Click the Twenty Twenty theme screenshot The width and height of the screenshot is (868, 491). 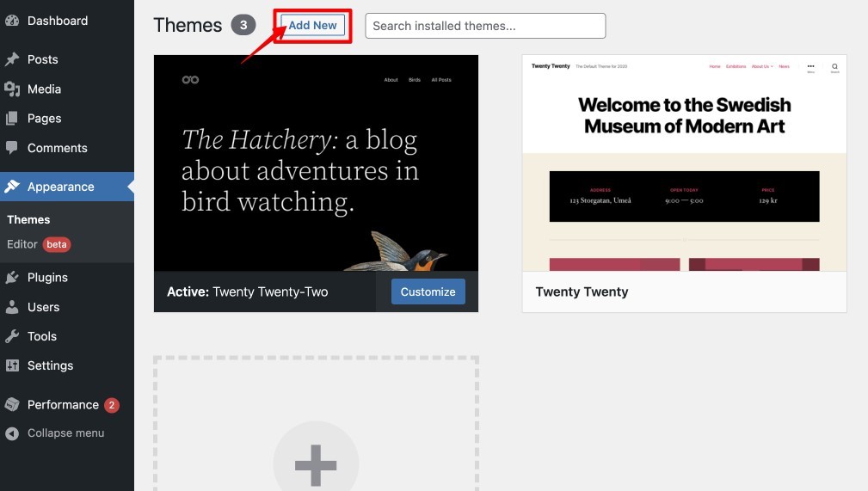(x=684, y=163)
